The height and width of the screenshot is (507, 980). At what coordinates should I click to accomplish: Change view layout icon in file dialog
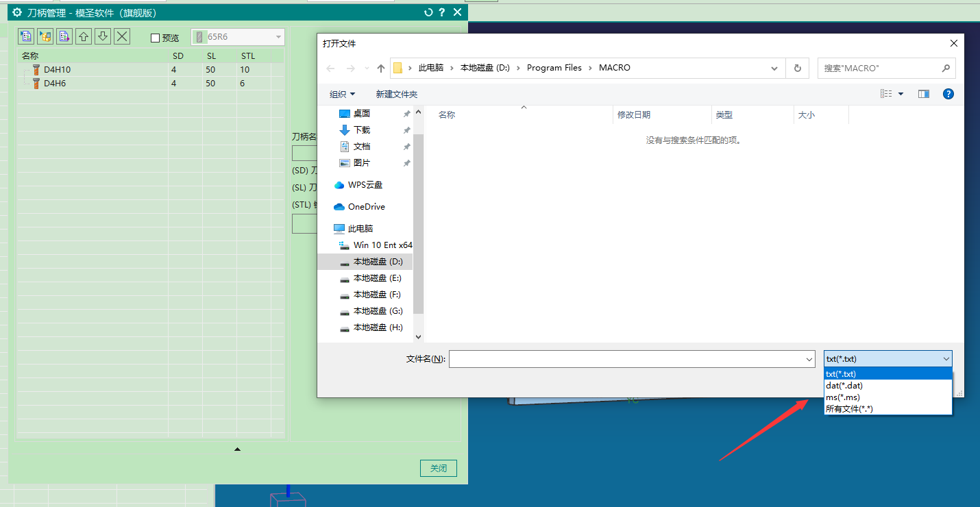[886, 94]
